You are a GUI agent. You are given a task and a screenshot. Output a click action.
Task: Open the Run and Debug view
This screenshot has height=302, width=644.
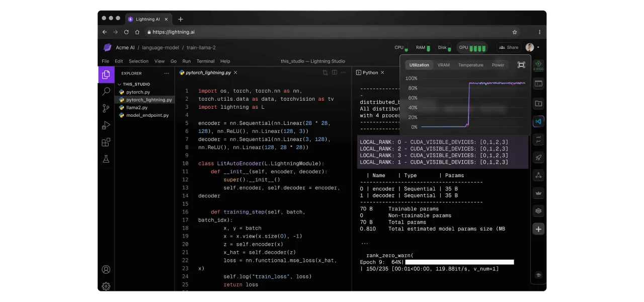pyautogui.click(x=106, y=125)
